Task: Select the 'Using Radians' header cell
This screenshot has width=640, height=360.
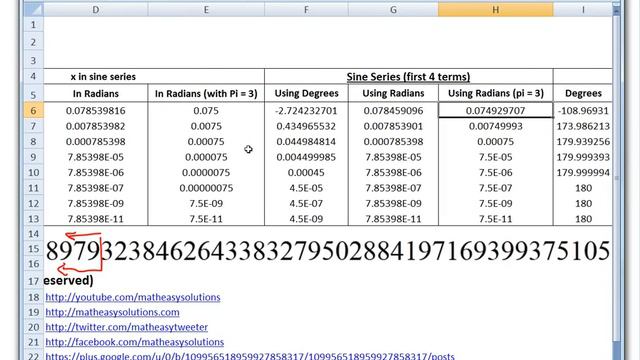Action: [393, 93]
